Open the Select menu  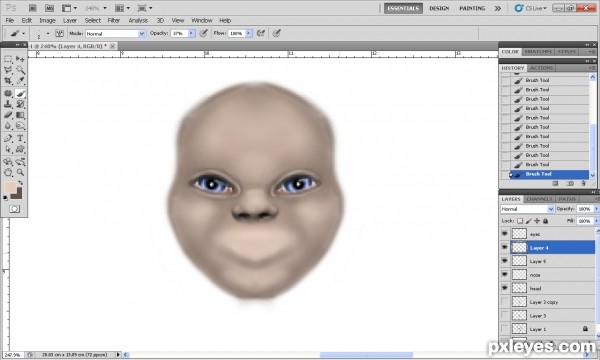pos(93,20)
